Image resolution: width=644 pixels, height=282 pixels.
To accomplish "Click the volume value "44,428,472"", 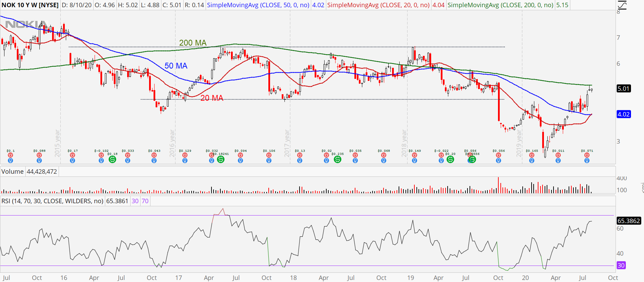I will 42,172.
